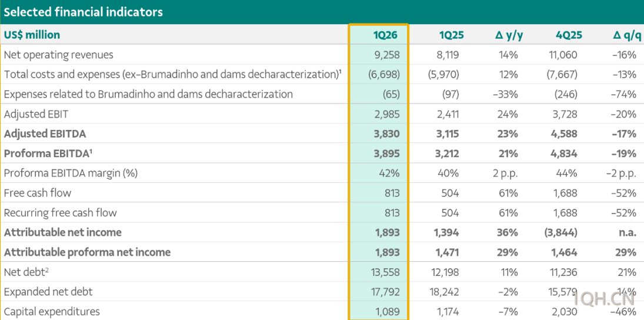Click the Recurring free cash flow label

pos(60,213)
